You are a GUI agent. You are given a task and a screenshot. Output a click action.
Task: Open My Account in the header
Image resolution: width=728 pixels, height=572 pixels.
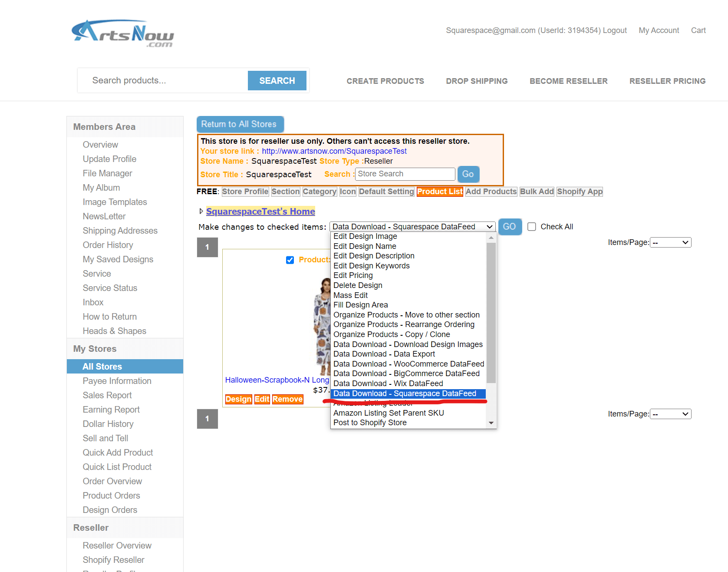[659, 30]
